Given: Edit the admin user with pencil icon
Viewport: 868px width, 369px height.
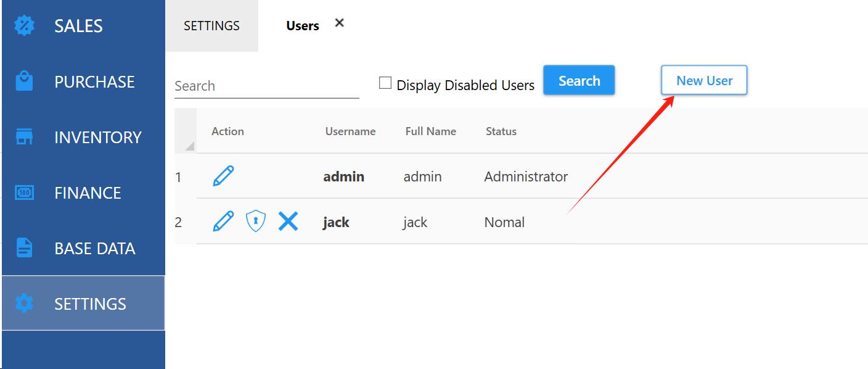Looking at the screenshot, I should (x=223, y=176).
